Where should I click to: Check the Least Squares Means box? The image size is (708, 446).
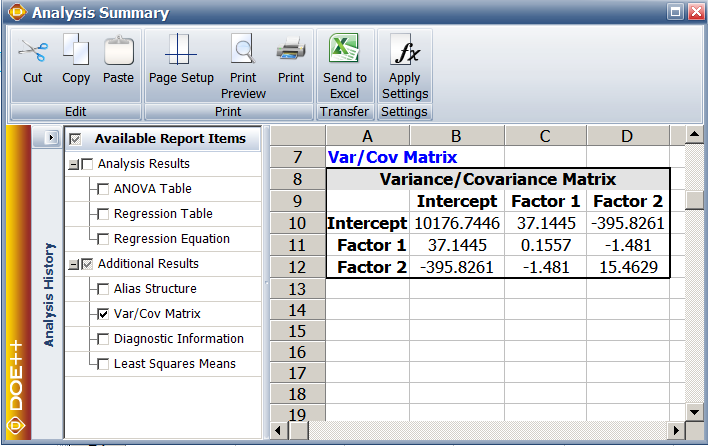(103, 364)
